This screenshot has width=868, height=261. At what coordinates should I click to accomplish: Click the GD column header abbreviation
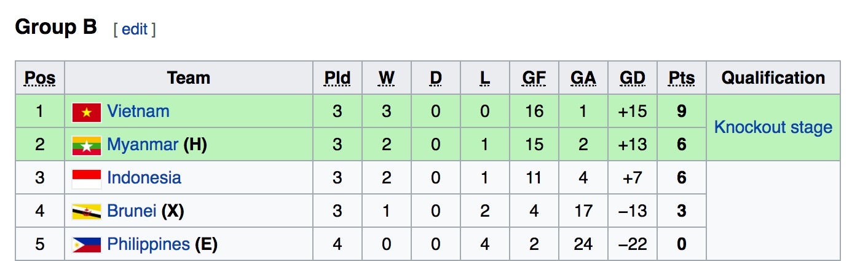[x=633, y=78]
